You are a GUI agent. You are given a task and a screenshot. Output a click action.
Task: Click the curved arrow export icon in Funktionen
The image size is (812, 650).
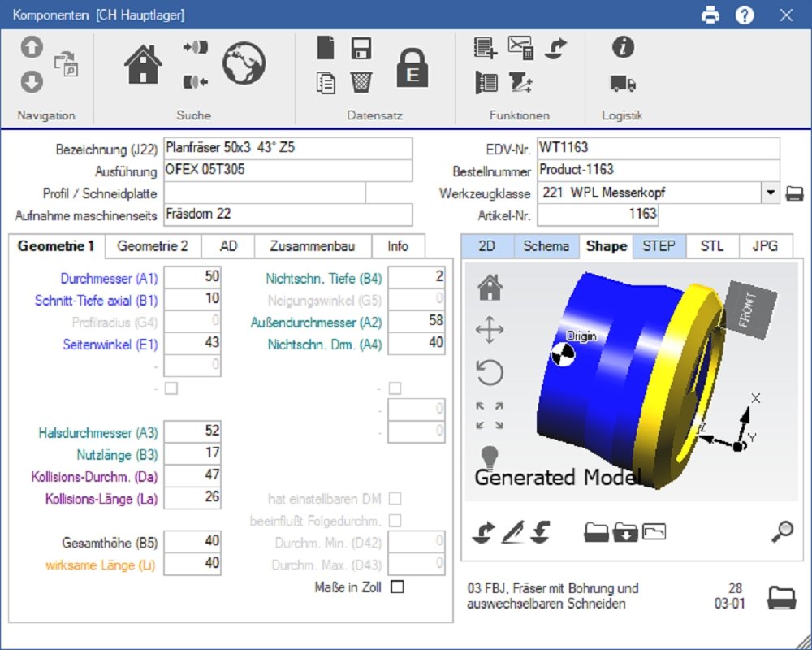[556, 48]
